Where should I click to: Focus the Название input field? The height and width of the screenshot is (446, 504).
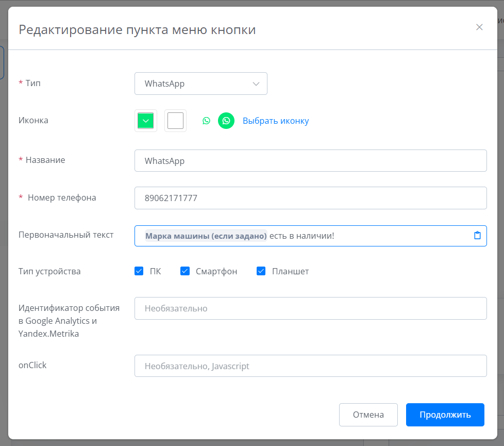click(x=310, y=161)
